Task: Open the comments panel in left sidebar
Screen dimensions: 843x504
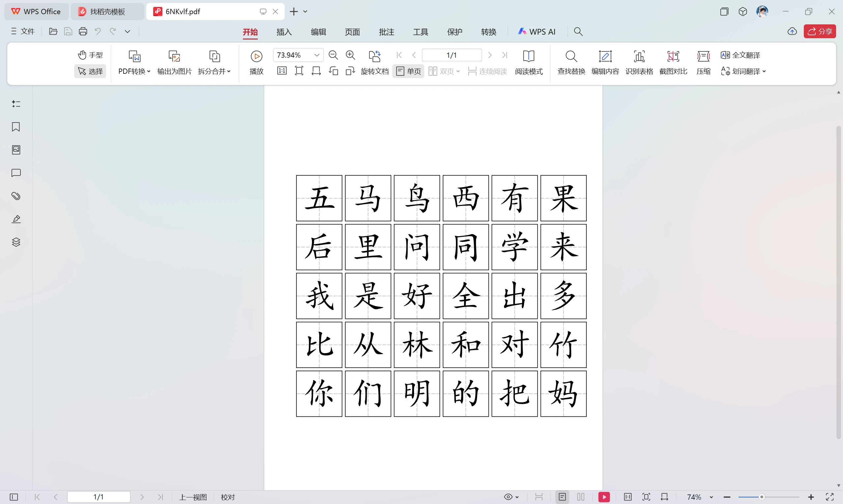Action: (16, 173)
